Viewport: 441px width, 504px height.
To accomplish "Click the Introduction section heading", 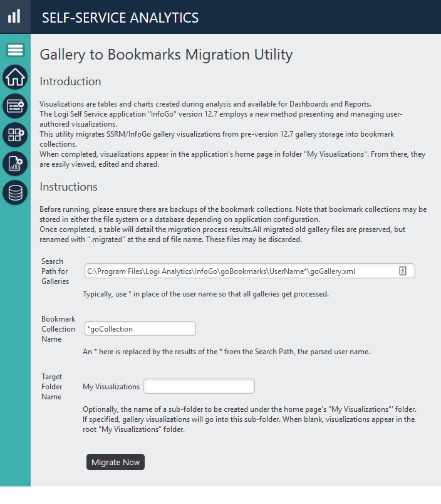I will tap(70, 81).
